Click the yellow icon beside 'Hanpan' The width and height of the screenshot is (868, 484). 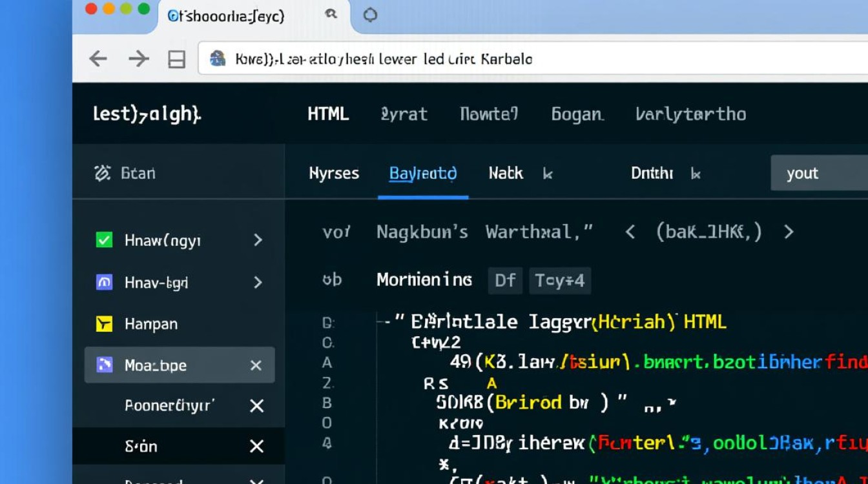(x=104, y=324)
